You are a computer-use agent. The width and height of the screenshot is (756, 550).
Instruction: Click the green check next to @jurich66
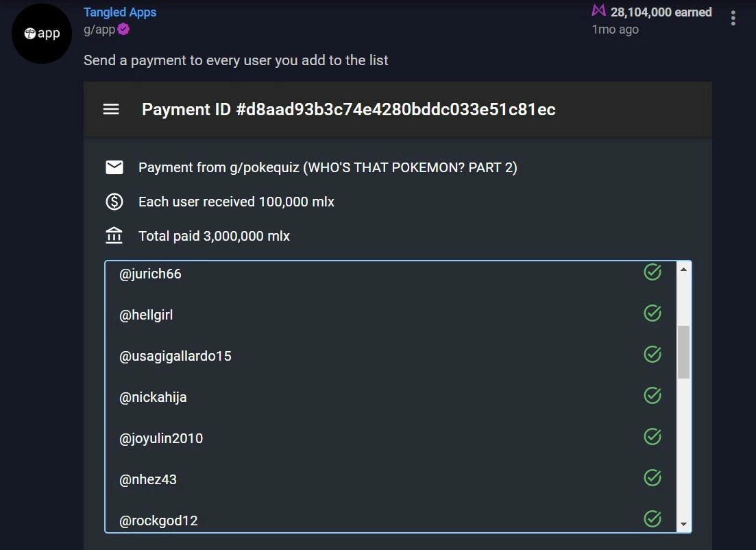click(x=653, y=272)
